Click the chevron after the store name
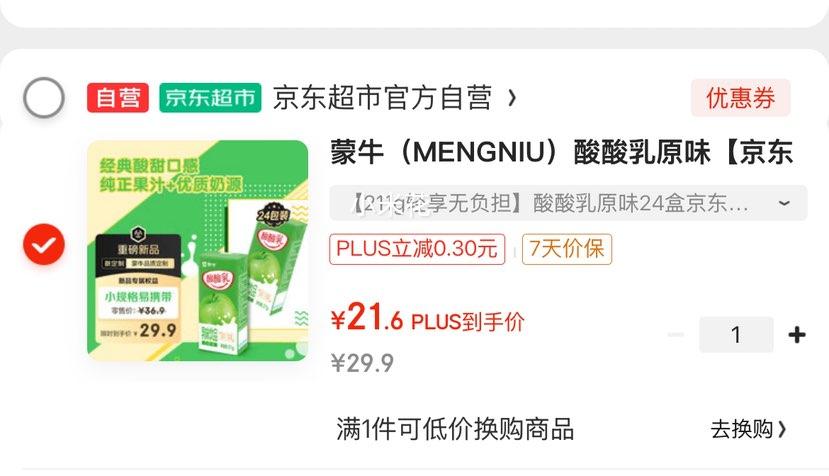 click(511, 98)
